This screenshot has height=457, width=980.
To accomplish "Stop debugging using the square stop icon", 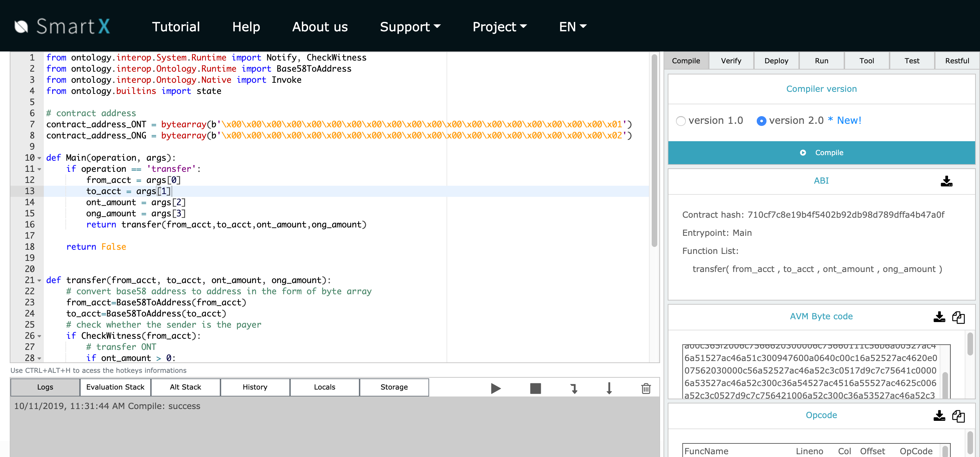I will [535, 388].
